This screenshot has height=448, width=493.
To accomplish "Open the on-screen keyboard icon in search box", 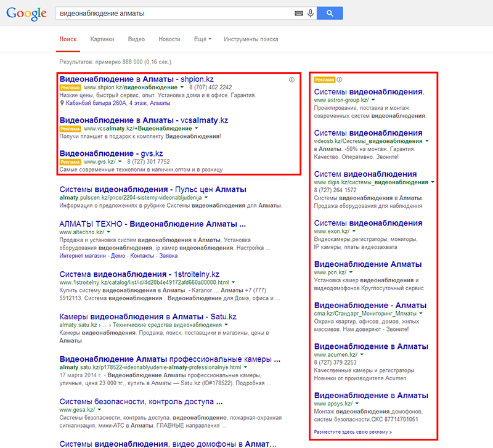I will click(x=299, y=13).
